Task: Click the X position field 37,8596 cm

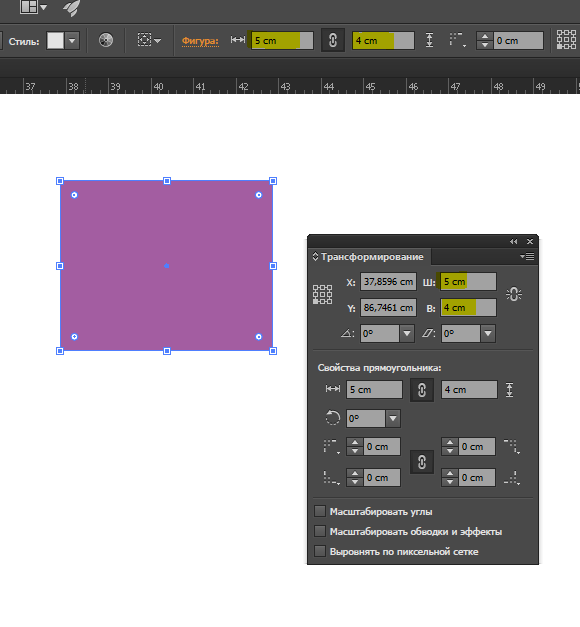Action: click(388, 282)
